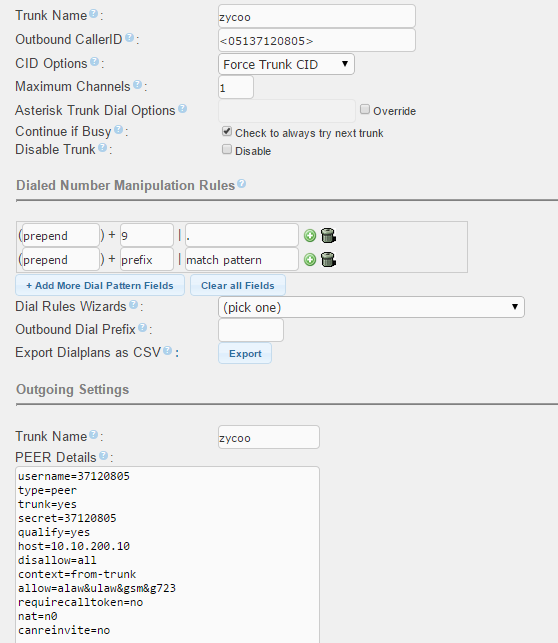
Task: Click prepend field in second pattern row
Action: click(x=61, y=259)
